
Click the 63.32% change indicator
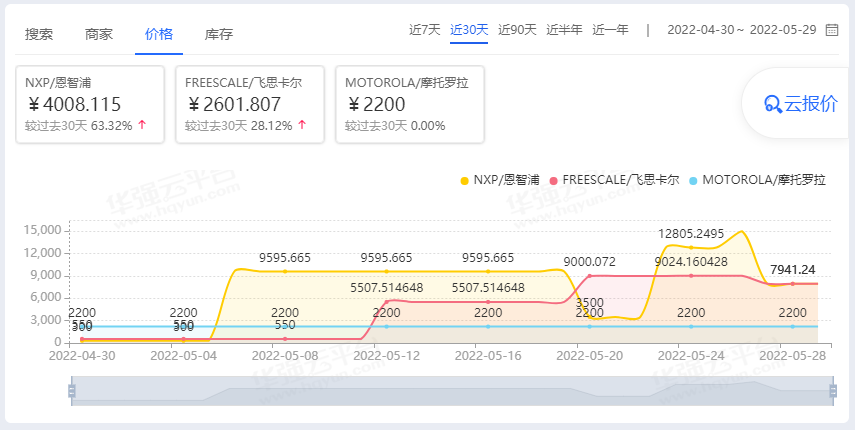click(x=119, y=126)
